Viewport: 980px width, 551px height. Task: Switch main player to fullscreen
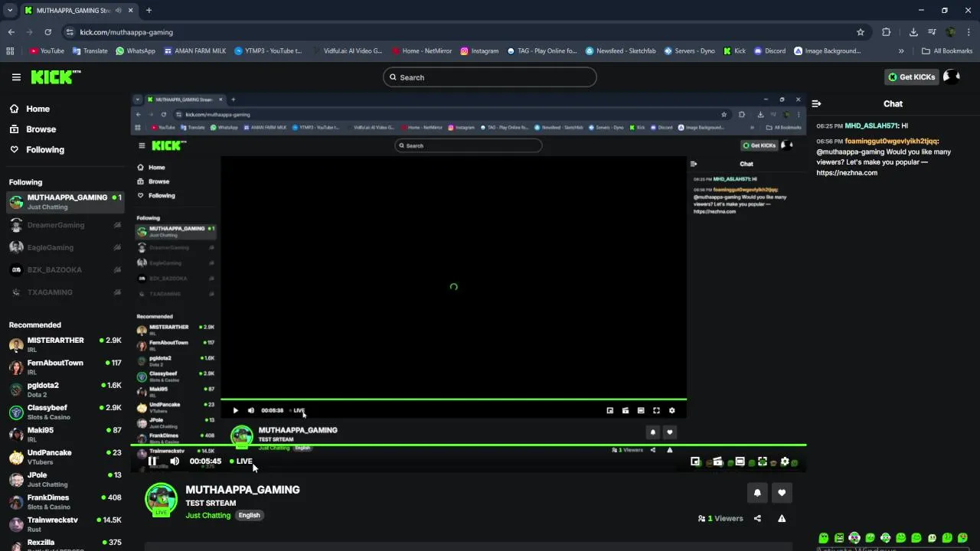(x=763, y=461)
